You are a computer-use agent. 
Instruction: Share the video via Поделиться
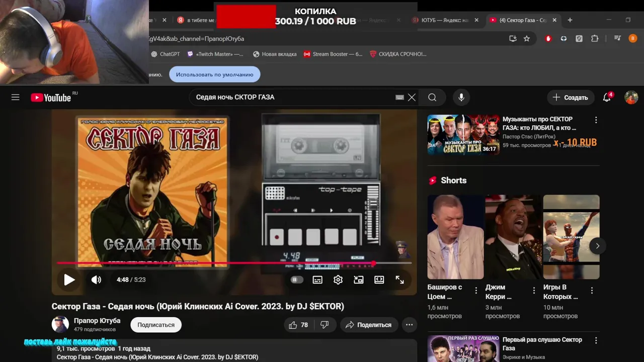pyautogui.click(x=369, y=325)
